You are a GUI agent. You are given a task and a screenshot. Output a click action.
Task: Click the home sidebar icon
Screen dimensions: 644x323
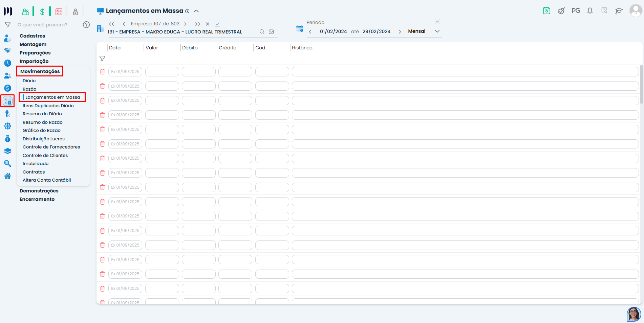pos(7,176)
